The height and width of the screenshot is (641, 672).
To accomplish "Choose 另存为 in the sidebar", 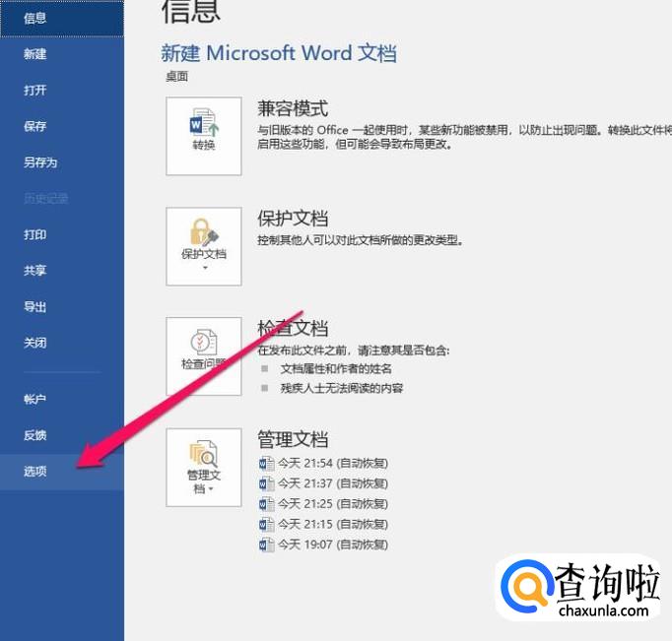I will [62, 162].
